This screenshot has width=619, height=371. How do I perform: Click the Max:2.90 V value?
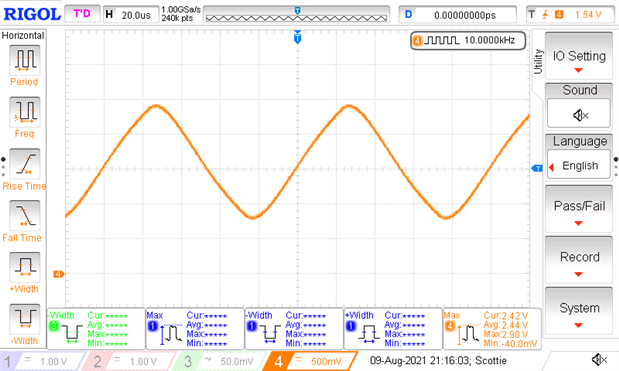(506, 334)
